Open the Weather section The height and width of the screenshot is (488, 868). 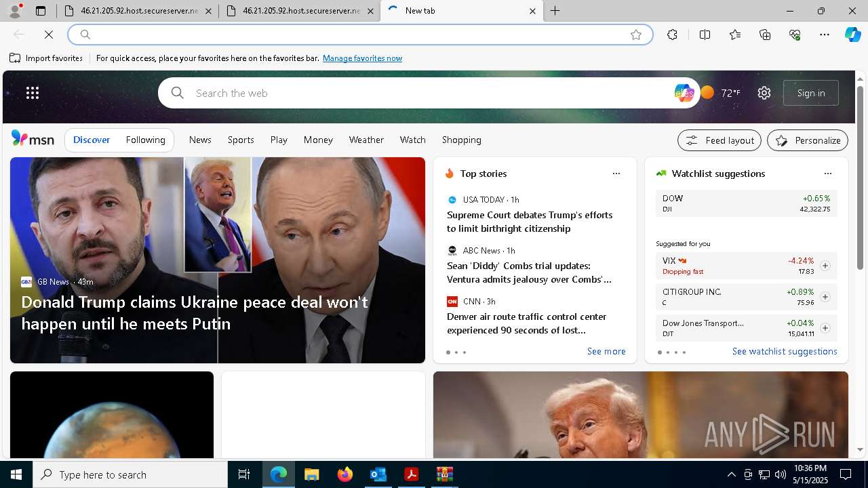pos(366,140)
